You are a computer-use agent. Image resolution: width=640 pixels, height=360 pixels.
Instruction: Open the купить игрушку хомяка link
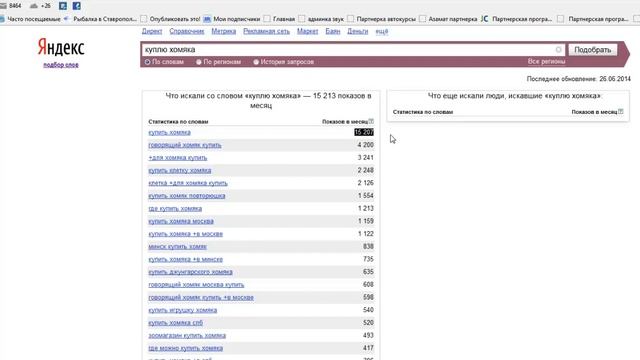click(182, 310)
